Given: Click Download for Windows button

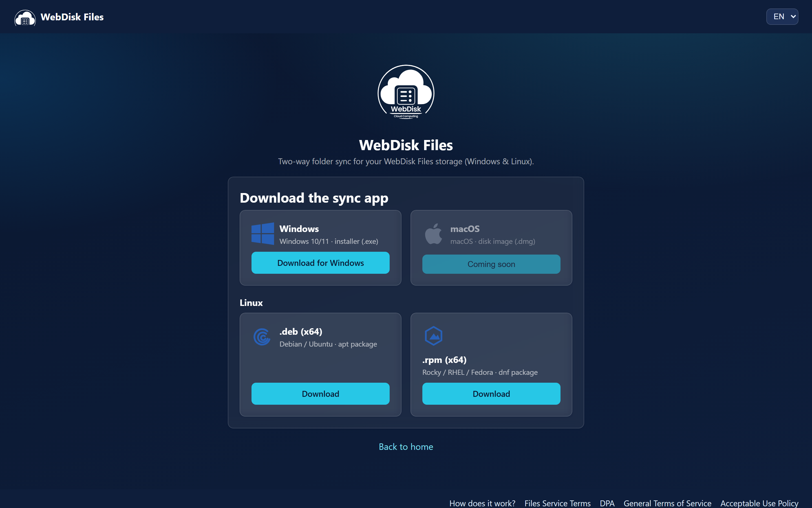Looking at the screenshot, I should 321,263.
